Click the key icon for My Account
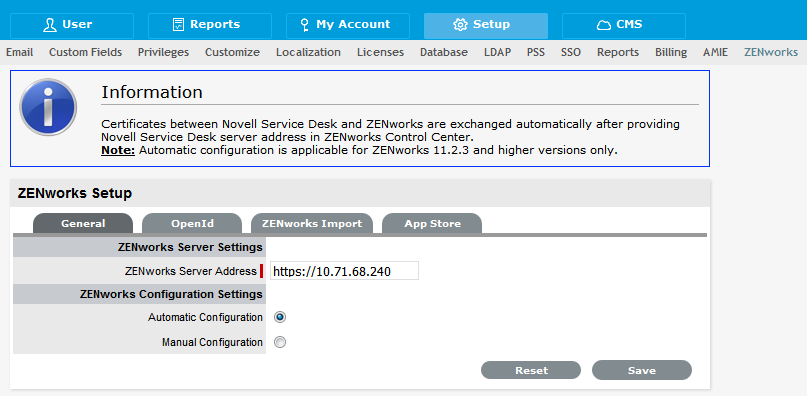This screenshot has height=396, width=807. pyautogui.click(x=305, y=25)
